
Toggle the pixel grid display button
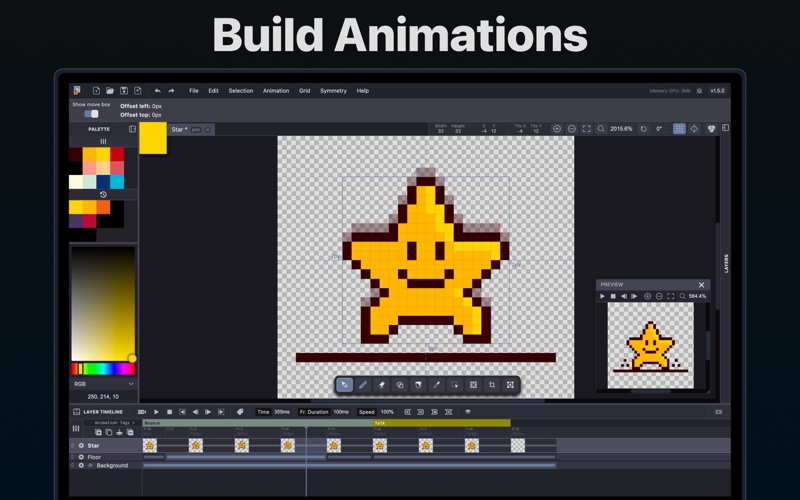click(x=679, y=129)
